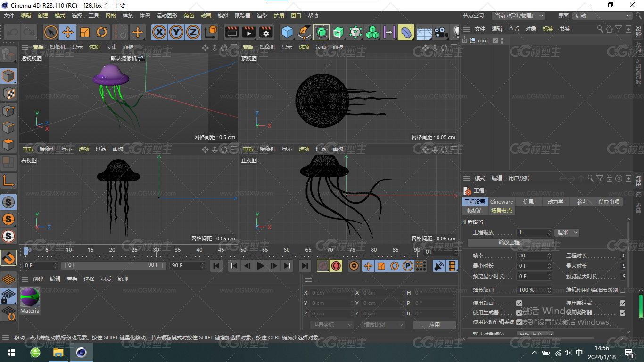Screen dimensions: 644x362
Task: Toggle X axis lock
Action: click(160, 32)
